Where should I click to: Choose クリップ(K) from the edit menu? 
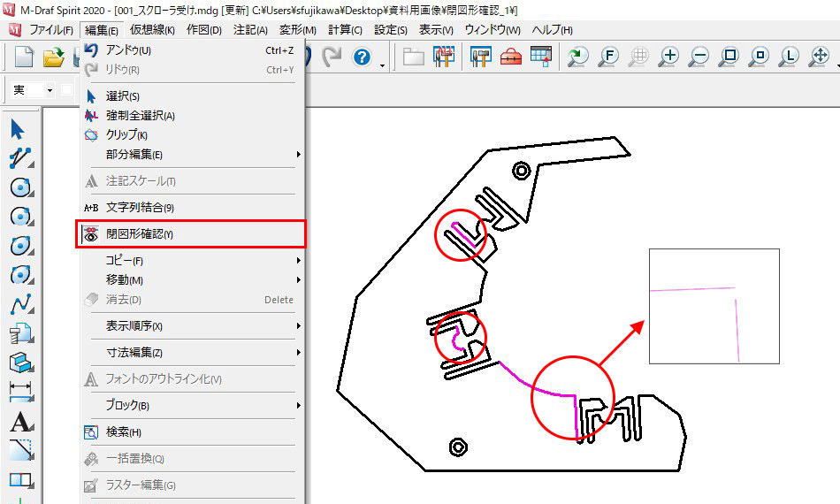click(x=193, y=135)
